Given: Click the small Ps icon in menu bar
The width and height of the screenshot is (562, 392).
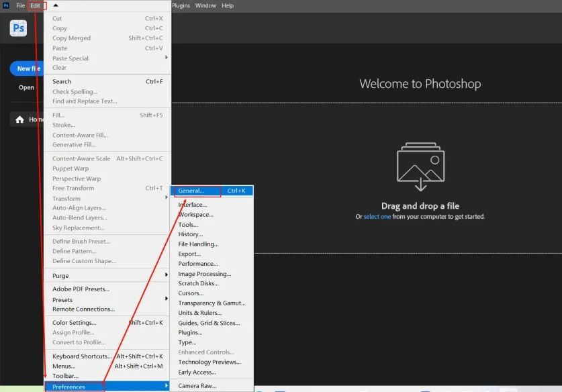Looking at the screenshot, I should tap(6, 5).
